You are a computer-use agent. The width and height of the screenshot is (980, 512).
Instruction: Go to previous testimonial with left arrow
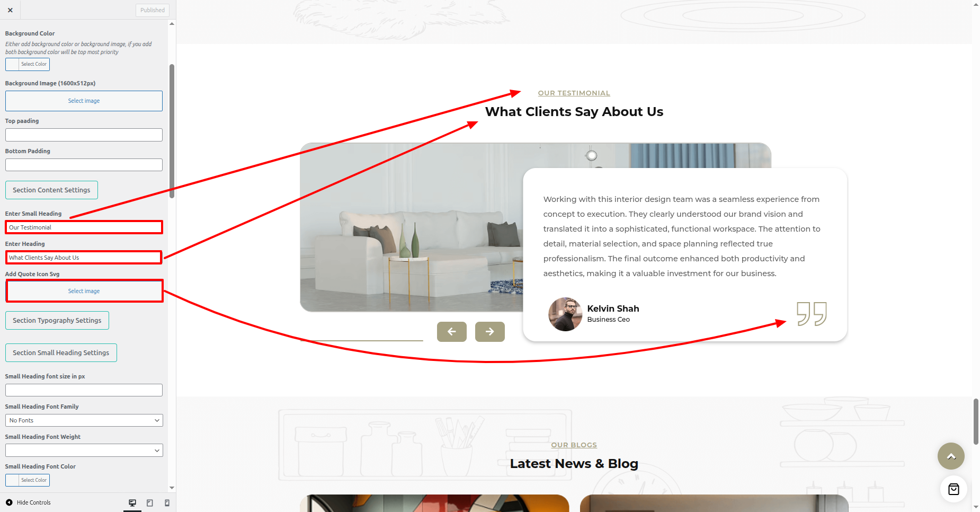[x=452, y=332]
